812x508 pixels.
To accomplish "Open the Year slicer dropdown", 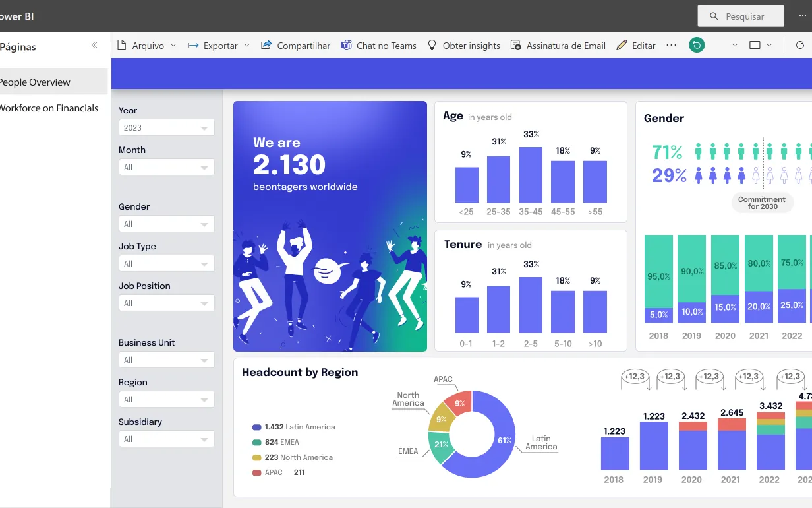I will point(167,128).
